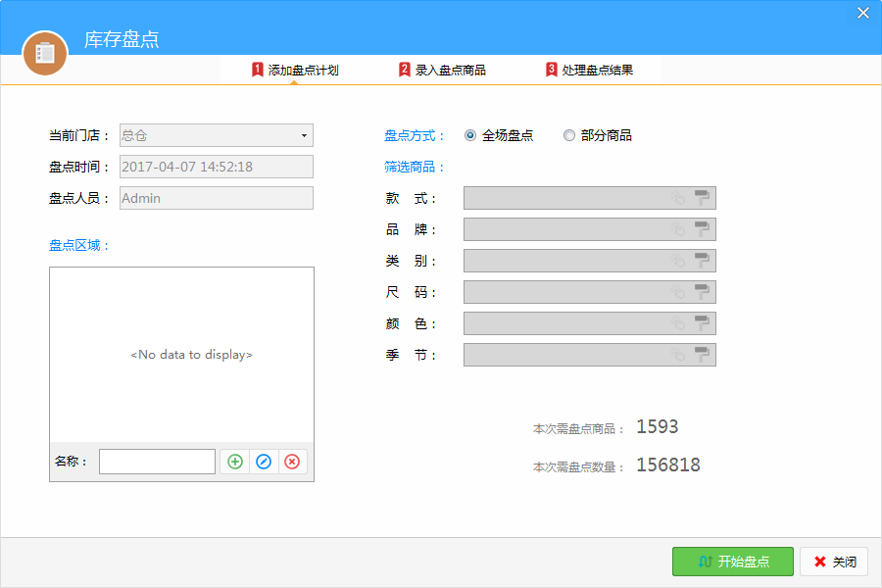Screen dimensions: 882x588
Task: Switch to step 3 处理盘点结果 tab
Action: tap(589, 70)
